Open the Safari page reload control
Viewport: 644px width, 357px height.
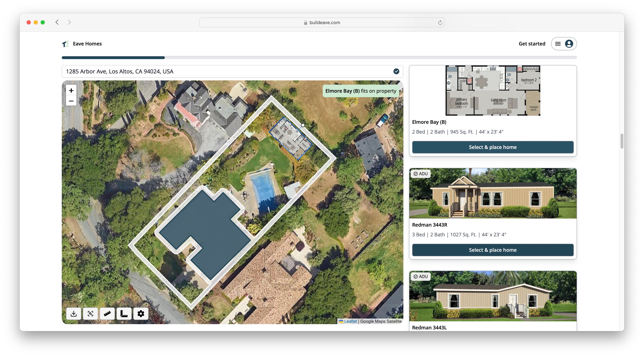click(440, 22)
